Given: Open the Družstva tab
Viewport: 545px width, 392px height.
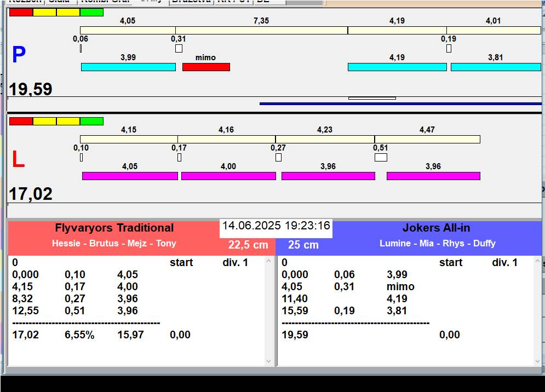Looking at the screenshot, I should click(191, 2).
